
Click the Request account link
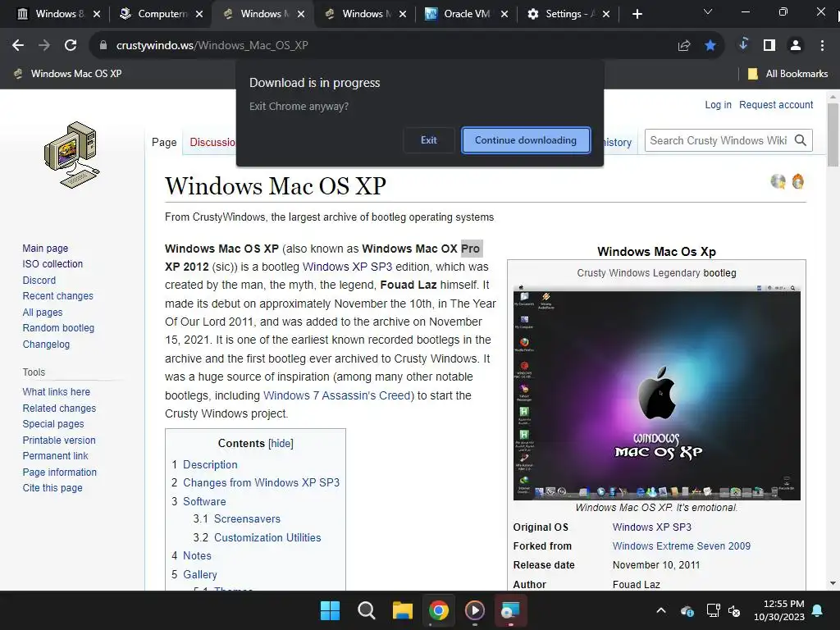pyautogui.click(x=776, y=105)
